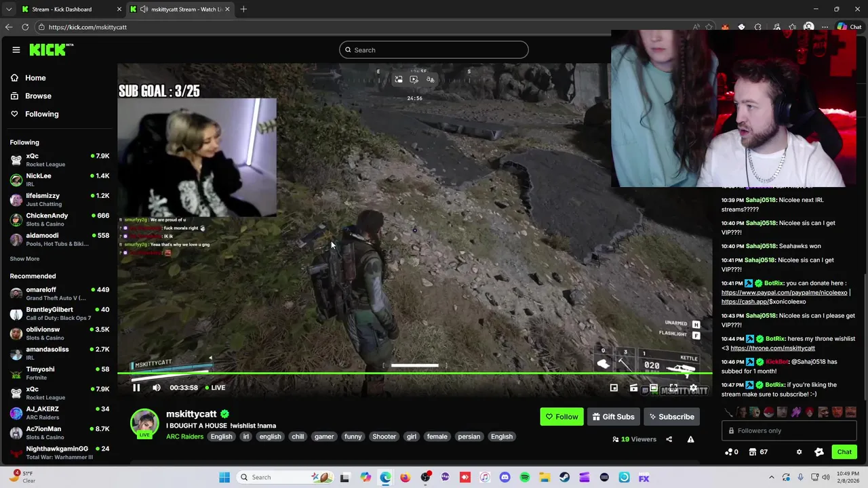
Task: Subscribe to mskittycatt
Action: click(x=671, y=417)
